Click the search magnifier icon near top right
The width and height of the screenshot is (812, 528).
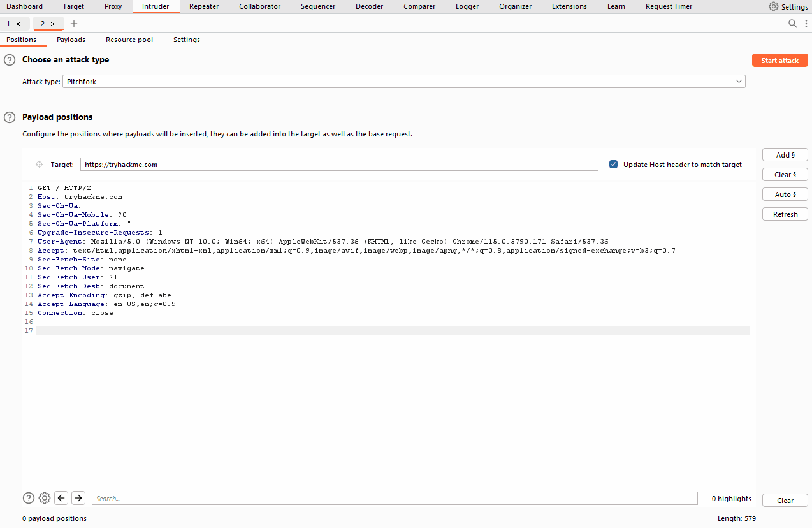pyautogui.click(x=792, y=23)
